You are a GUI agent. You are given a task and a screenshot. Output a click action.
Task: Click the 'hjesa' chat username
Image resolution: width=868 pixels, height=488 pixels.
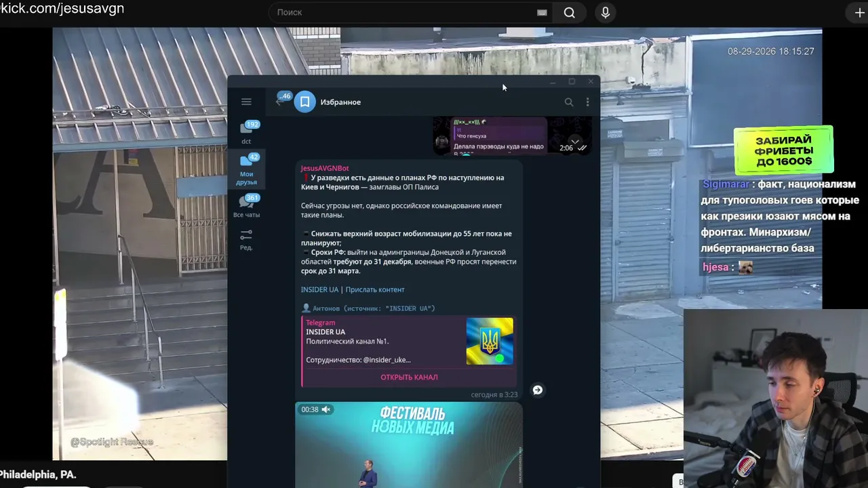[x=715, y=267]
